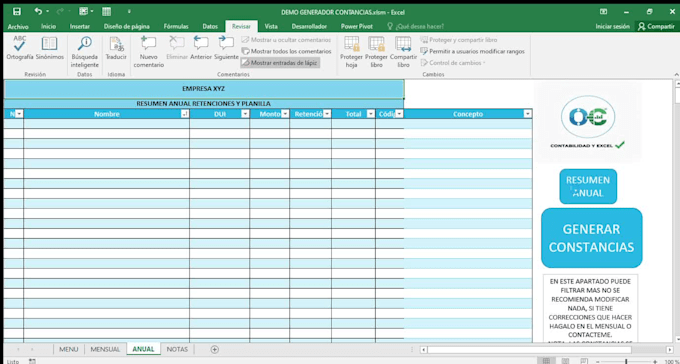
Task: Open the N column filter dropdown
Action: point(19,114)
